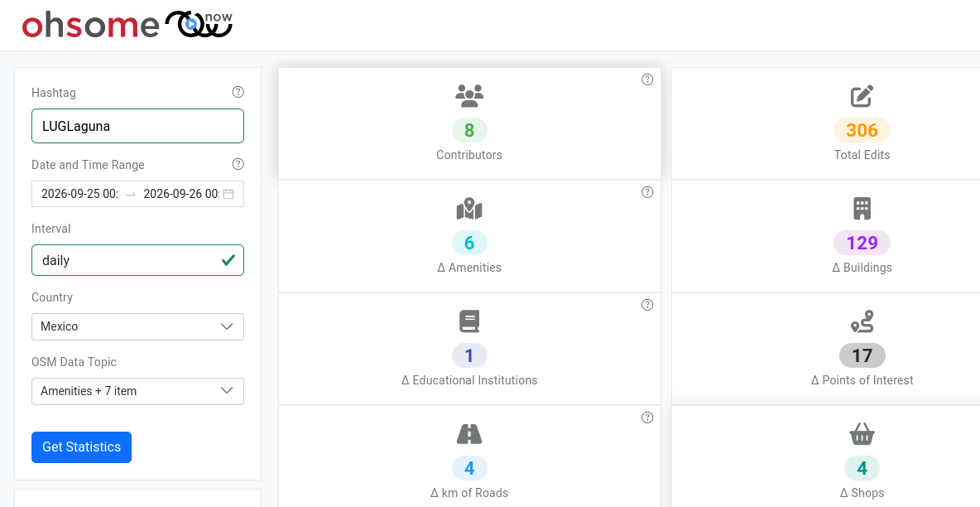Click the "Δ Points of Interest" label
This screenshot has width=980, height=507.
(x=862, y=380)
